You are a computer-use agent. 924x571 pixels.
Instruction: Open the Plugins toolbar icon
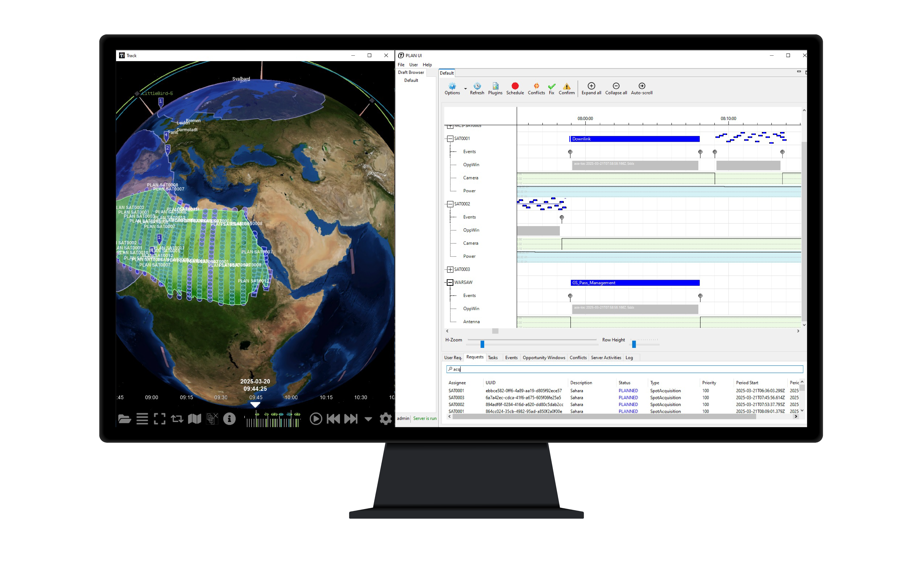pyautogui.click(x=495, y=86)
